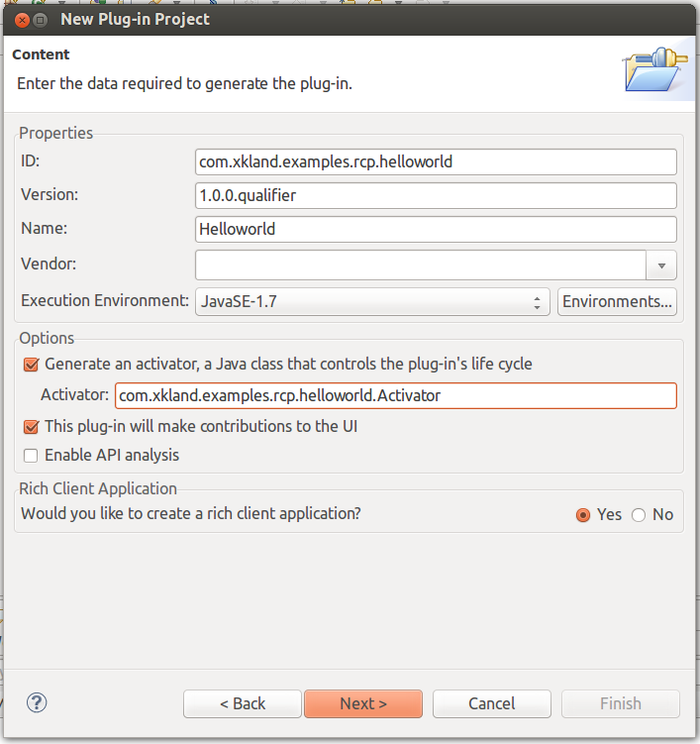Click the ID: label
This screenshot has height=744, width=700.
point(31,161)
